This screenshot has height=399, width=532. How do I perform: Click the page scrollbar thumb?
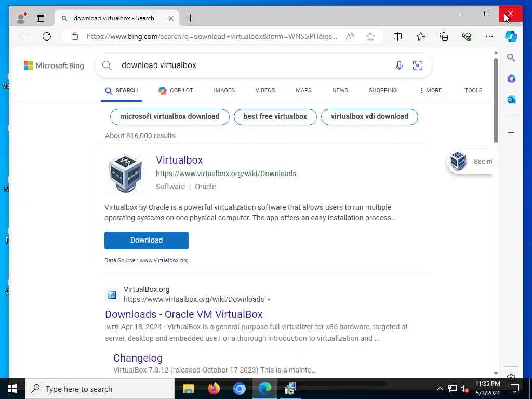point(495,100)
